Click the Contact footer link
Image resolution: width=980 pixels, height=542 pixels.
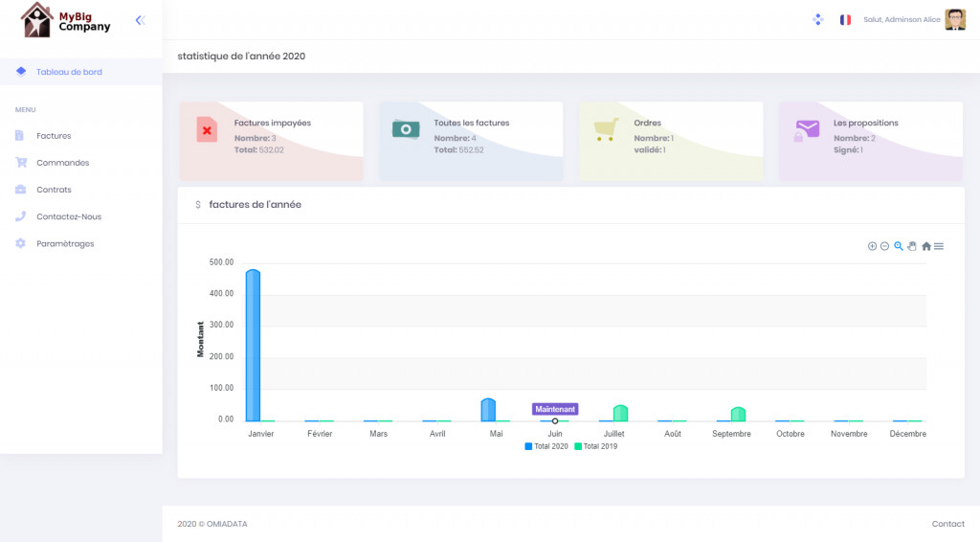(x=947, y=524)
